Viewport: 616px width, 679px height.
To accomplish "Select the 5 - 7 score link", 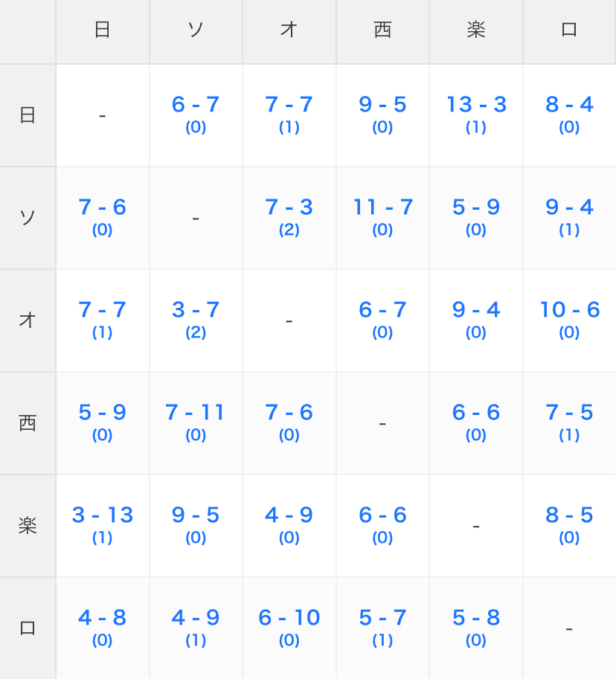I will pos(382,618).
